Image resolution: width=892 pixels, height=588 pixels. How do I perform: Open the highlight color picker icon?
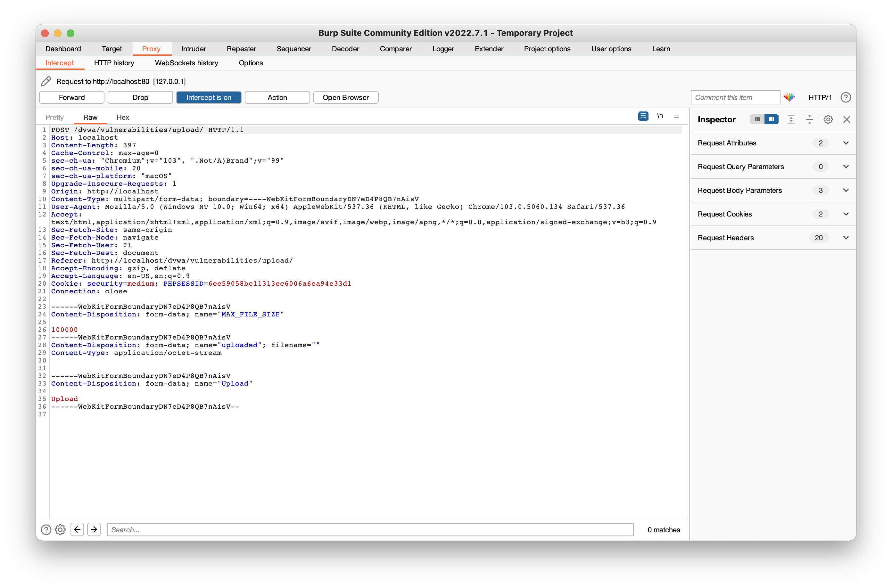pyautogui.click(x=789, y=97)
